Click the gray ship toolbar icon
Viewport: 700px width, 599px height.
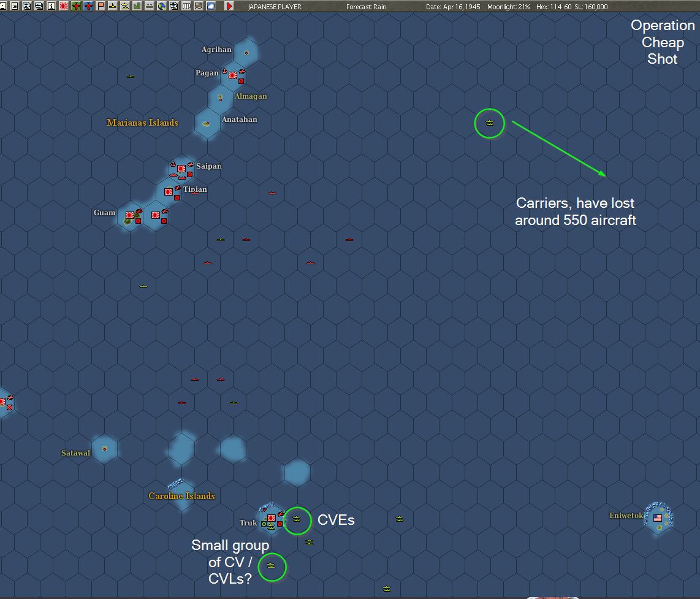150,6
